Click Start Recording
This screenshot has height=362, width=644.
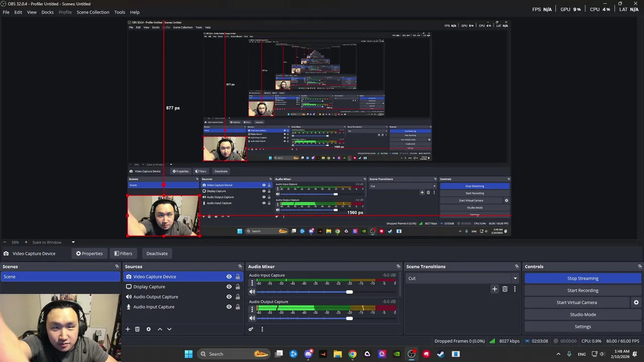(583, 291)
